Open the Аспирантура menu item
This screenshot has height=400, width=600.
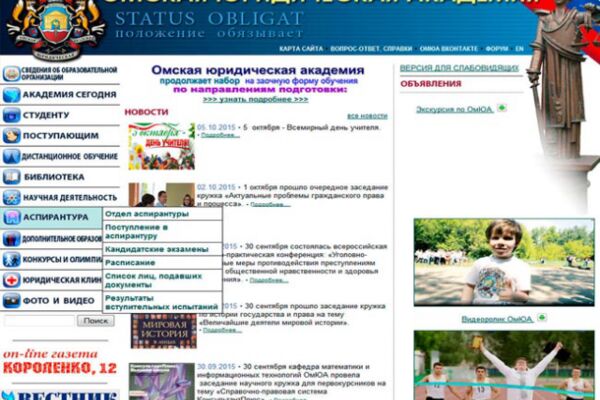click(x=55, y=217)
